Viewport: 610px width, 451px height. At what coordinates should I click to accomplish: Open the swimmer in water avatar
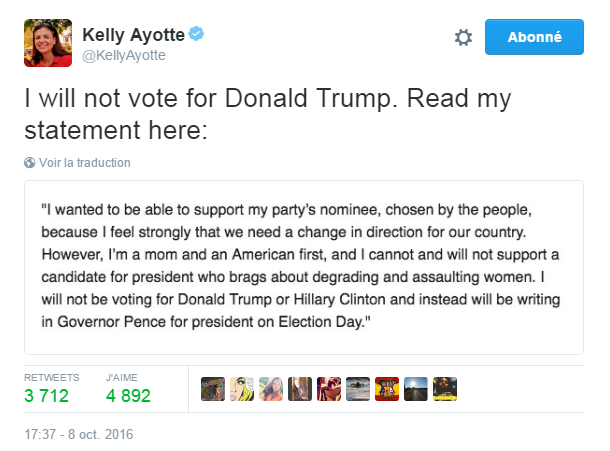[358, 389]
